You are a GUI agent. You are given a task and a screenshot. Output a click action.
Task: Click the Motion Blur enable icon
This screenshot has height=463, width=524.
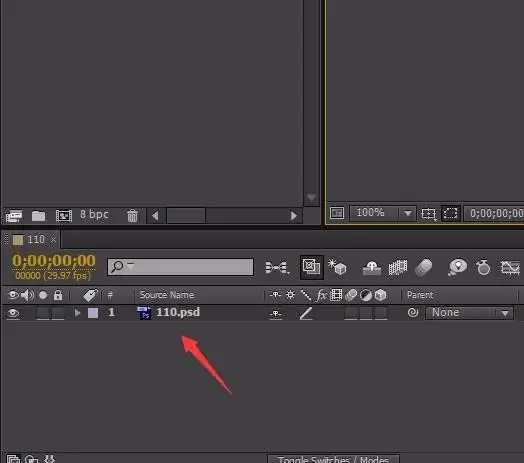pos(423,267)
